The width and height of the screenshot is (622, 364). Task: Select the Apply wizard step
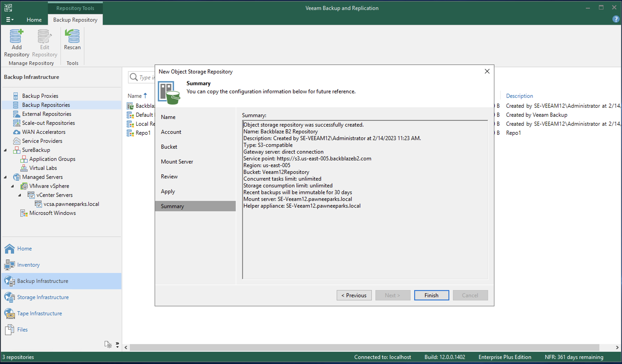coord(168,191)
